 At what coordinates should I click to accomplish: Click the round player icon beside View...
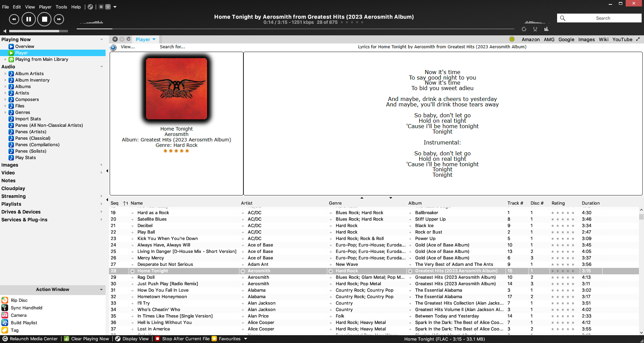113,47
